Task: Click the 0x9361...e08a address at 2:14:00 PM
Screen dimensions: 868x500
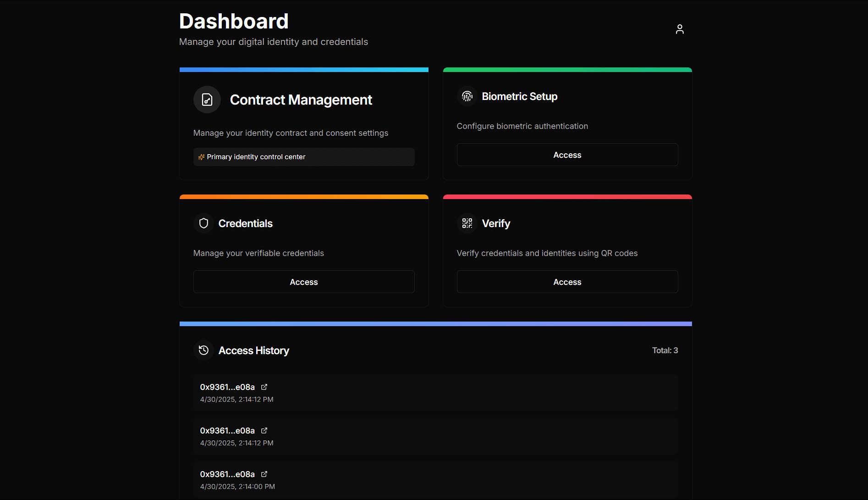Action: point(227,474)
